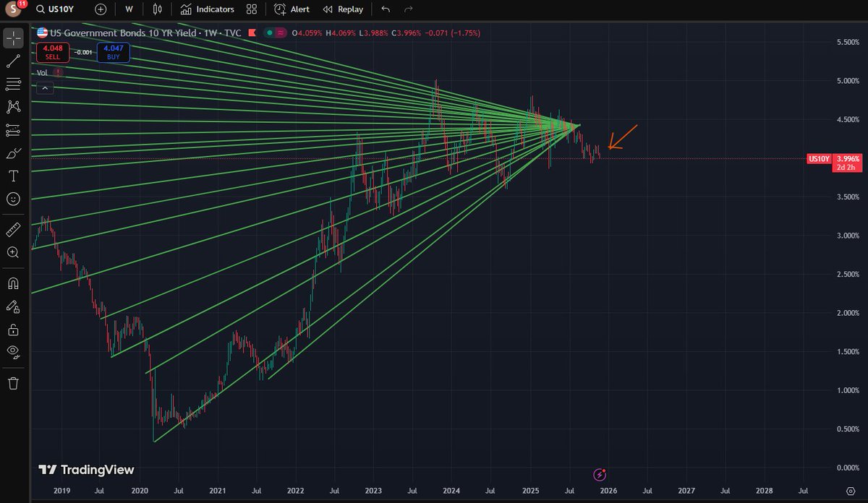Open the layout setup grid icon
The width and height of the screenshot is (868, 503).
tap(252, 9)
